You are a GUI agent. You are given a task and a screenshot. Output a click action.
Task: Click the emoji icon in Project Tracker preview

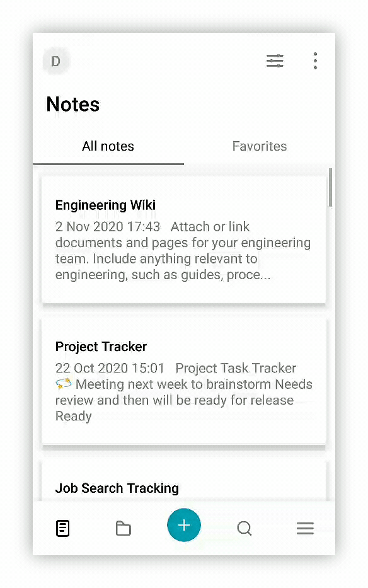click(64, 384)
